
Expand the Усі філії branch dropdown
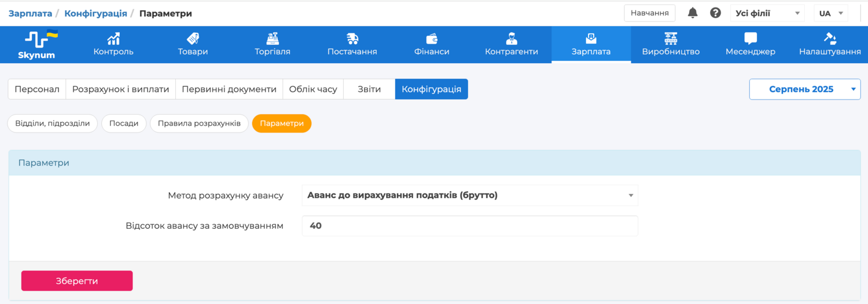(767, 13)
